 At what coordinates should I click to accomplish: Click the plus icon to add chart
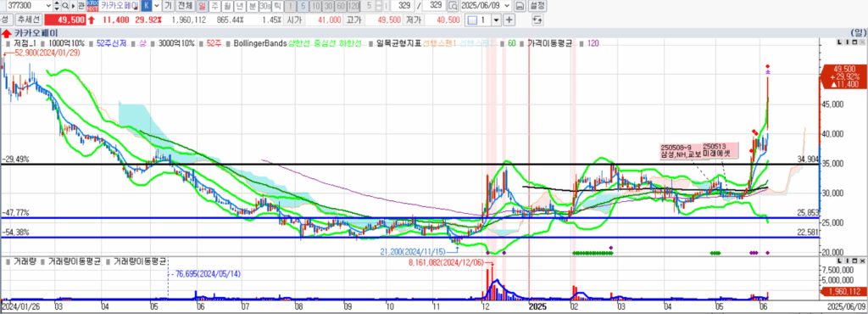509,20
